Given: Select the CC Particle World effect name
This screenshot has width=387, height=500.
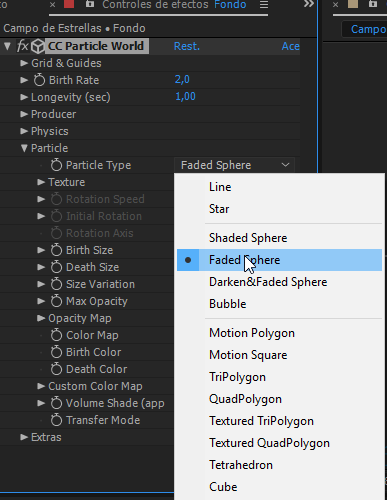Looking at the screenshot, I should click(x=96, y=46).
